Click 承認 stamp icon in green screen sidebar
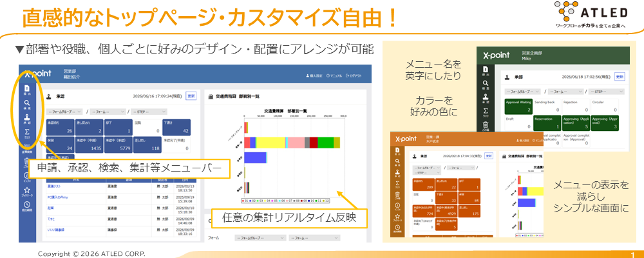 485,99
